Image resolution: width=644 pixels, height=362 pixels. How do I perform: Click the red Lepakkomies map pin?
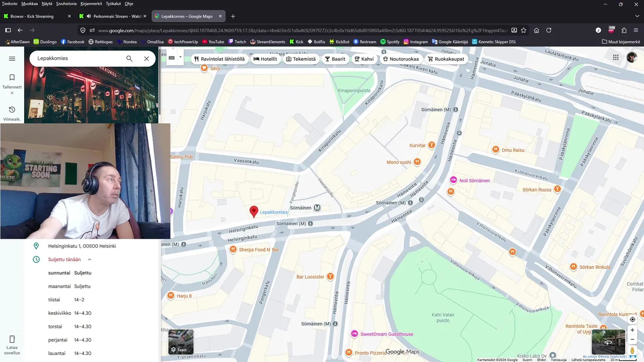click(254, 212)
